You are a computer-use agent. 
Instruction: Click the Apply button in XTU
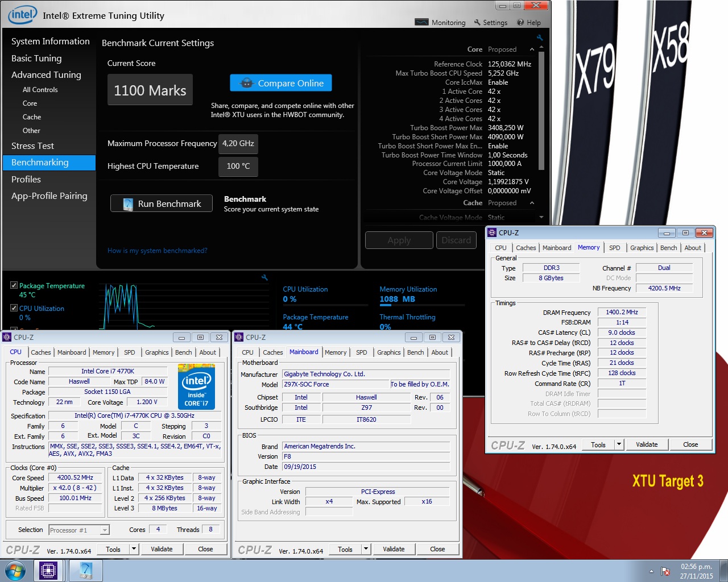tap(399, 240)
